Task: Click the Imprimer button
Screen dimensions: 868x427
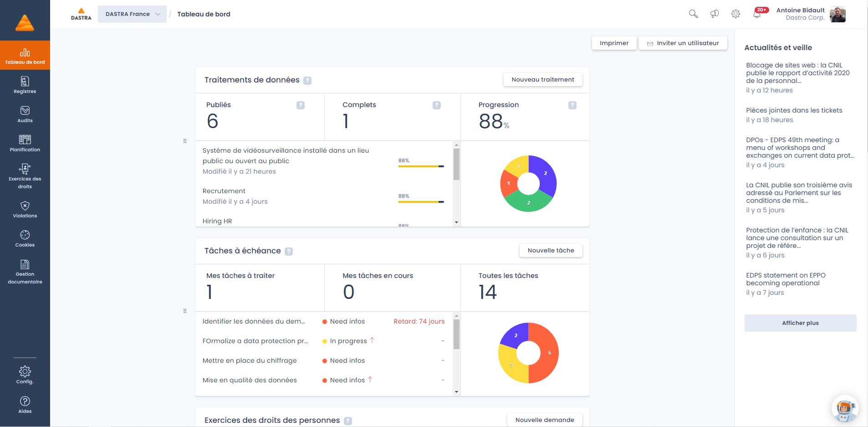Action: point(614,43)
